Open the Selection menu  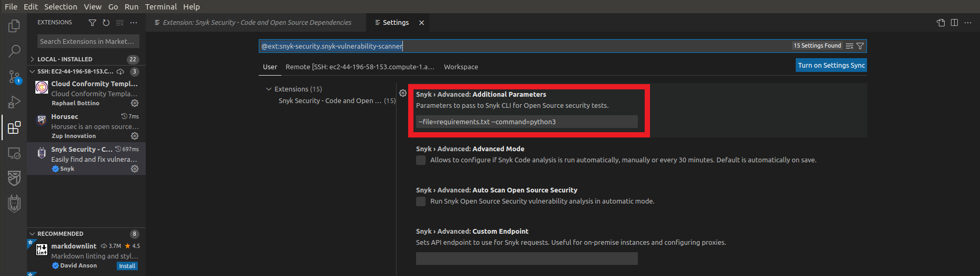coord(61,7)
